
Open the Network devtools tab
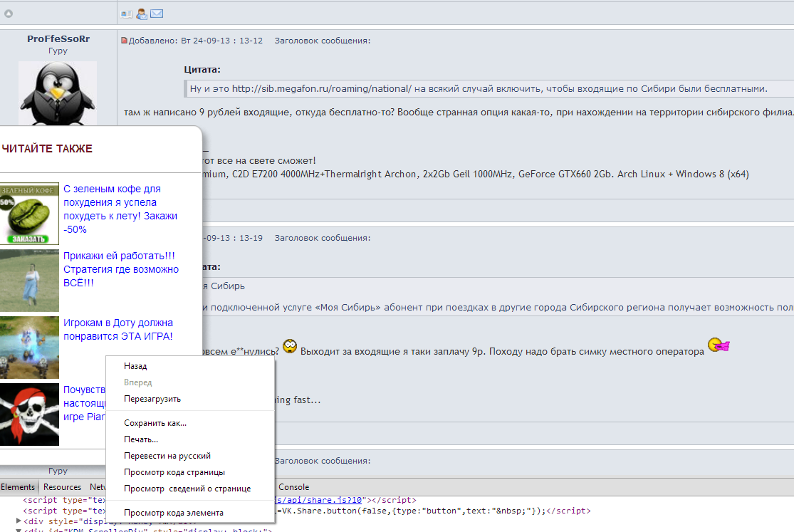(98, 487)
